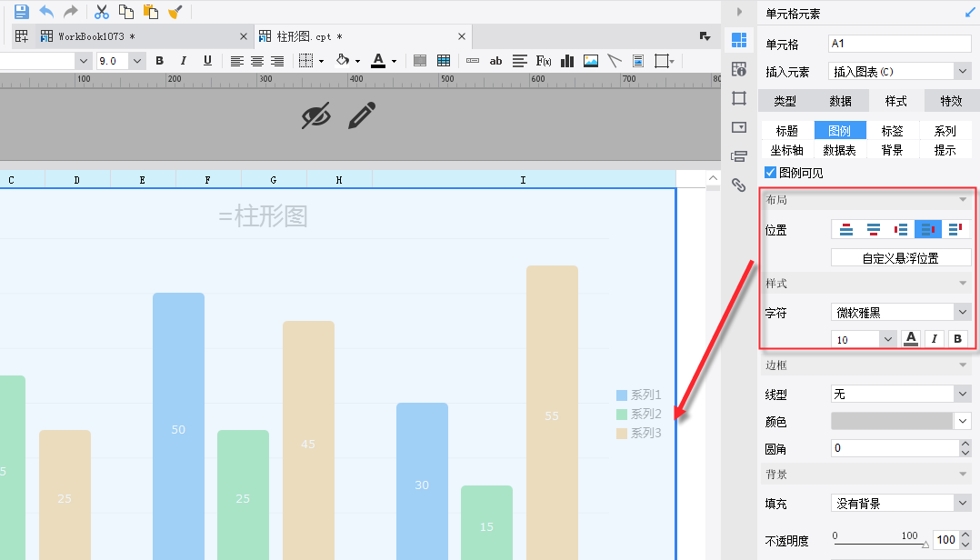Undo the last action
This screenshot has width=980, height=560.
[x=46, y=11]
